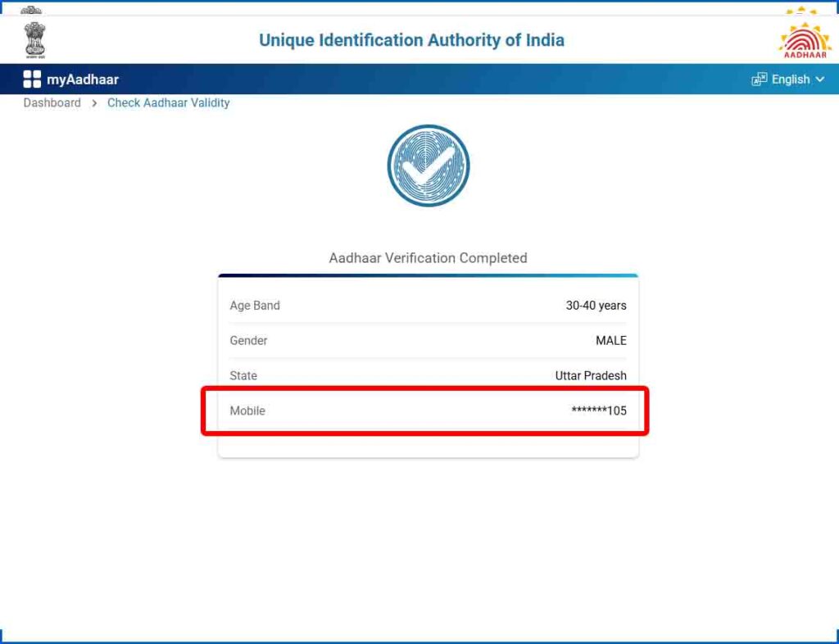The width and height of the screenshot is (839, 644).
Task: Click the State value Uttar Pradesh
Action: point(588,375)
